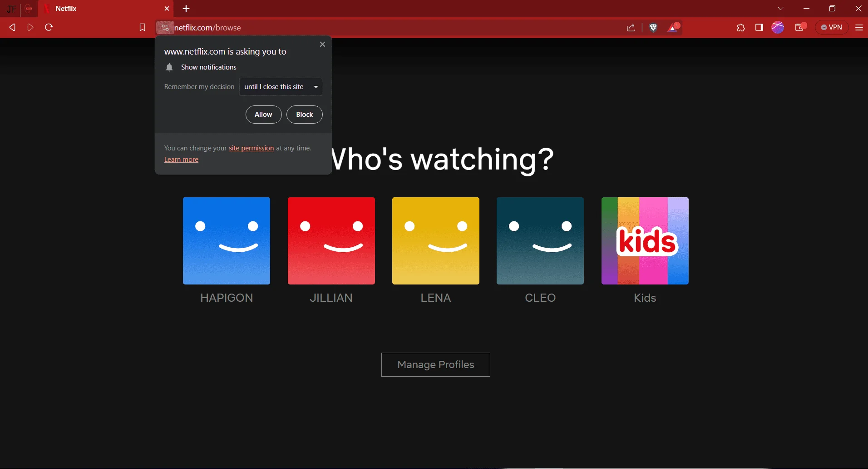Click the notification bell icon in prompt
868x469 pixels.
pos(169,67)
